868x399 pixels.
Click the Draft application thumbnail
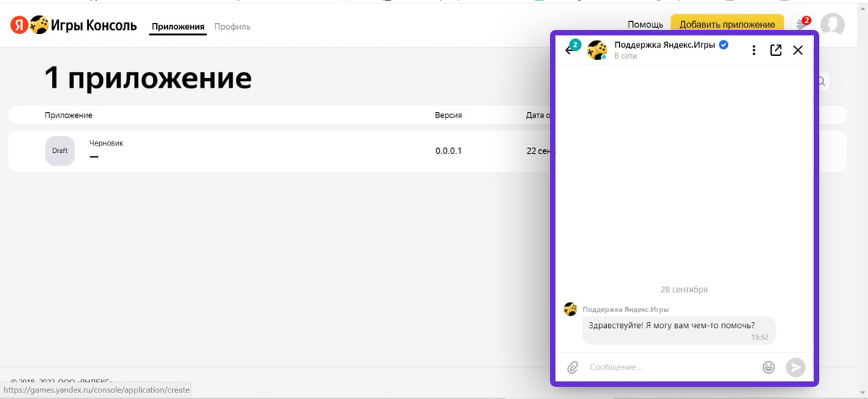[x=59, y=151]
